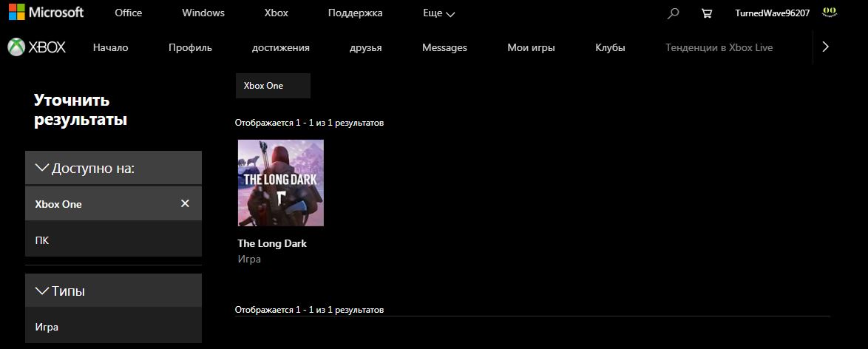Open The Long Dark cover thumbnail
868x349 pixels.
281,183
